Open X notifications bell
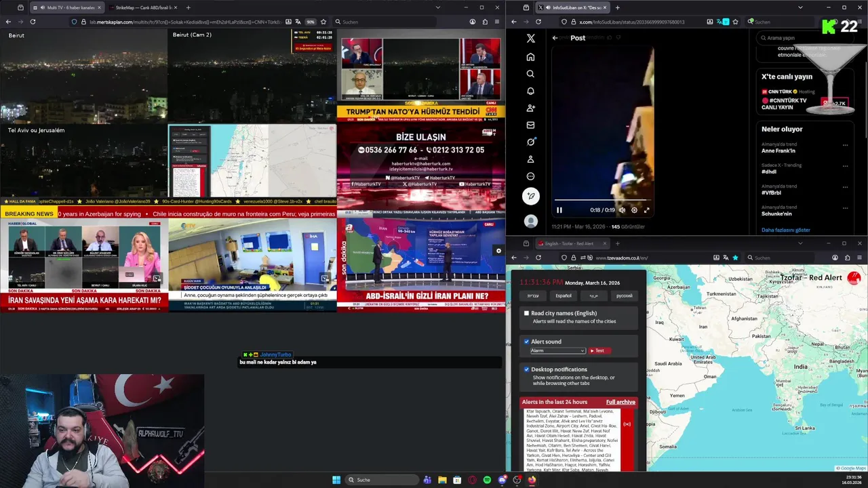The image size is (868, 488). [x=530, y=91]
